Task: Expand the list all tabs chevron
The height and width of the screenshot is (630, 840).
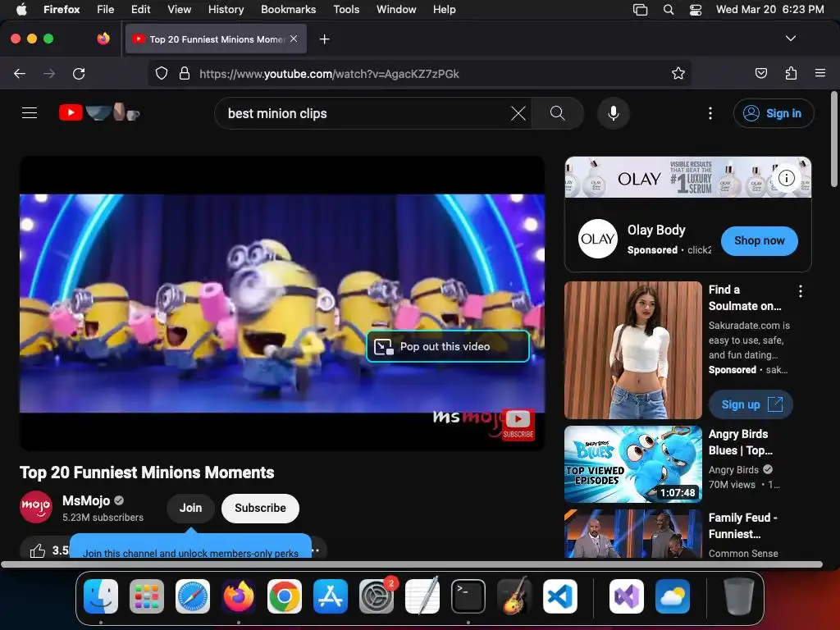Action: [790, 39]
